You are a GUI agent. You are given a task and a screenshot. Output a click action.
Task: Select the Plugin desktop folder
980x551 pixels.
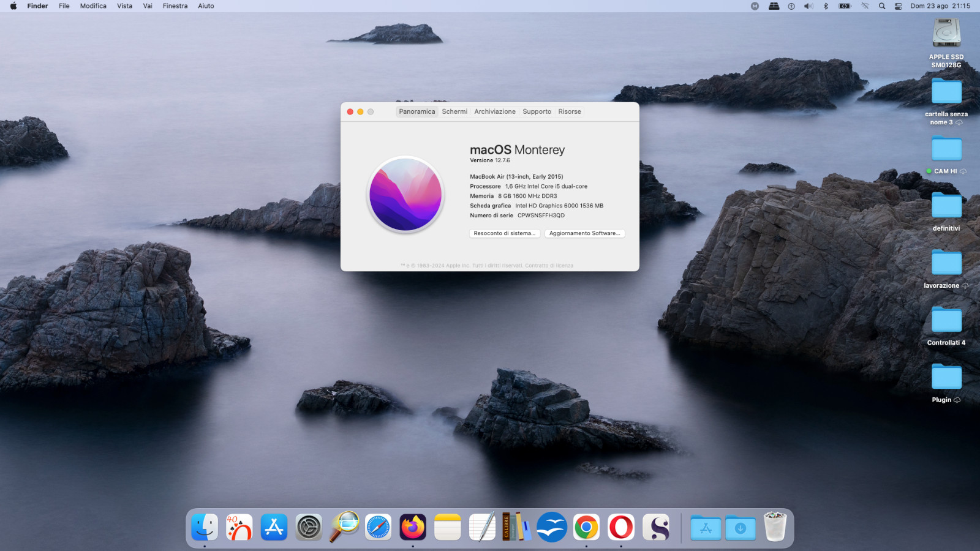coord(946,377)
